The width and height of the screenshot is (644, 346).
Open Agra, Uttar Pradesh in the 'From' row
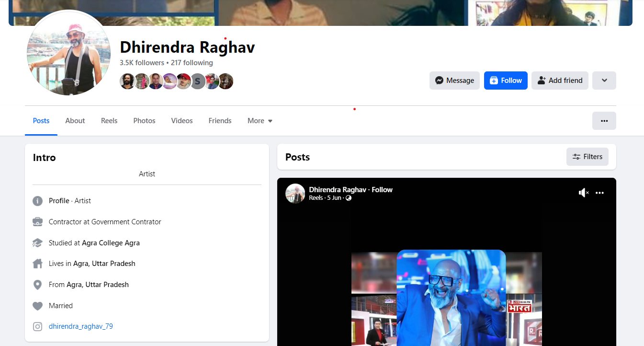pos(98,285)
